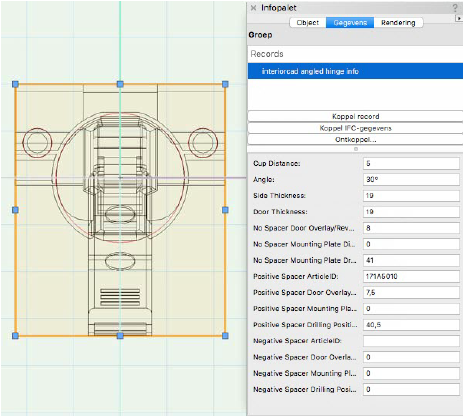This screenshot has height=417, width=465.
Task: Click the left-middle selection handle
Action: [x=15, y=210]
